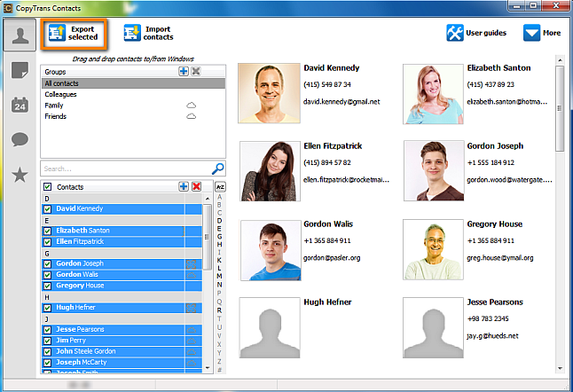Jump to letter M in alphabet index
The image size is (573, 392).
tap(219, 276)
